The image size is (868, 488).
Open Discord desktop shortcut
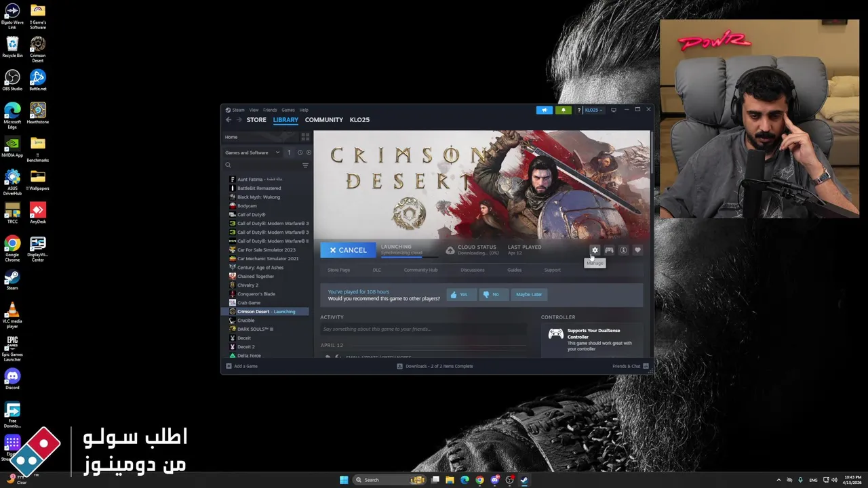(12, 379)
